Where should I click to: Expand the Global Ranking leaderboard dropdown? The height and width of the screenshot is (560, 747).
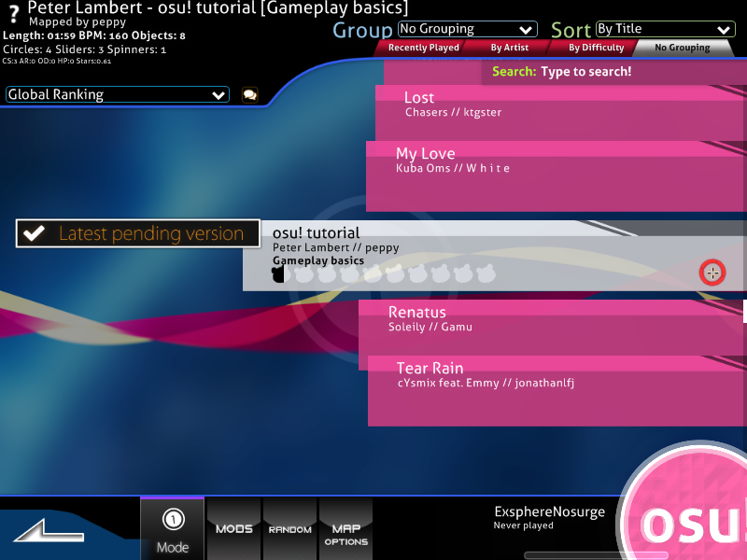coord(117,94)
